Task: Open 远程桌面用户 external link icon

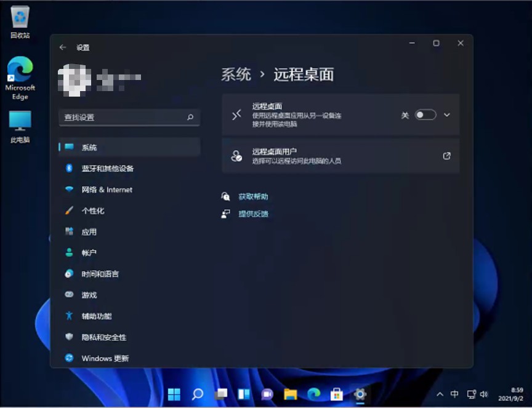Action: 447,156
